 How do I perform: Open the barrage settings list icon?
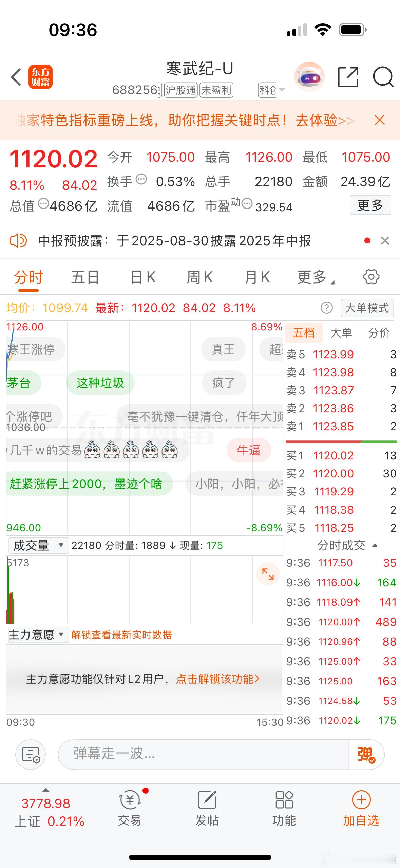[31, 755]
